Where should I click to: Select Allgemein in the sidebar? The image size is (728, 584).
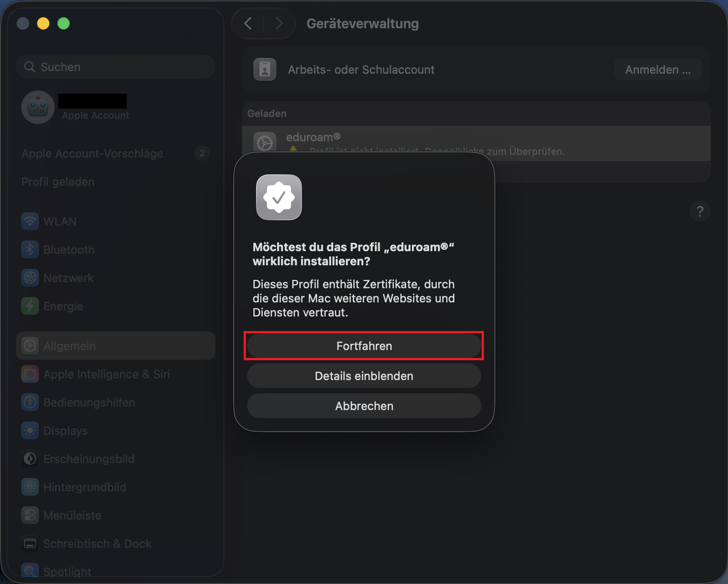116,346
